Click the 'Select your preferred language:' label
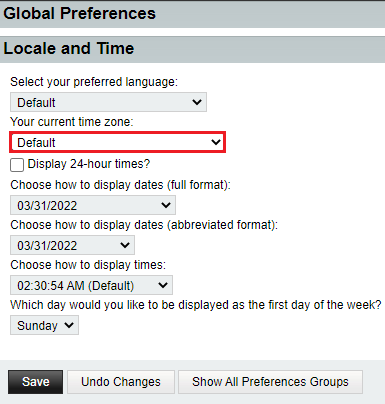This screenshot has width=385, height=404. click(x=94, y=82)
